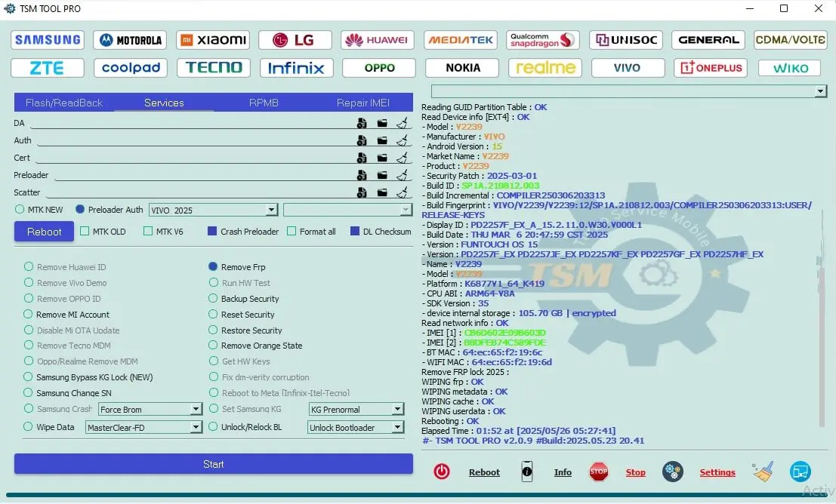The height and width of the screenshot is (504, 836).
Task: Select the MTK NEW radio button
Action: (x=20, y=210)
